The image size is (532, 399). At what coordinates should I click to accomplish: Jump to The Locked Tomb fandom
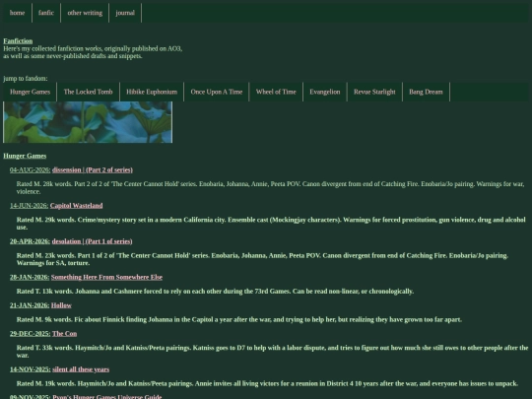click(x=89, y=92)
